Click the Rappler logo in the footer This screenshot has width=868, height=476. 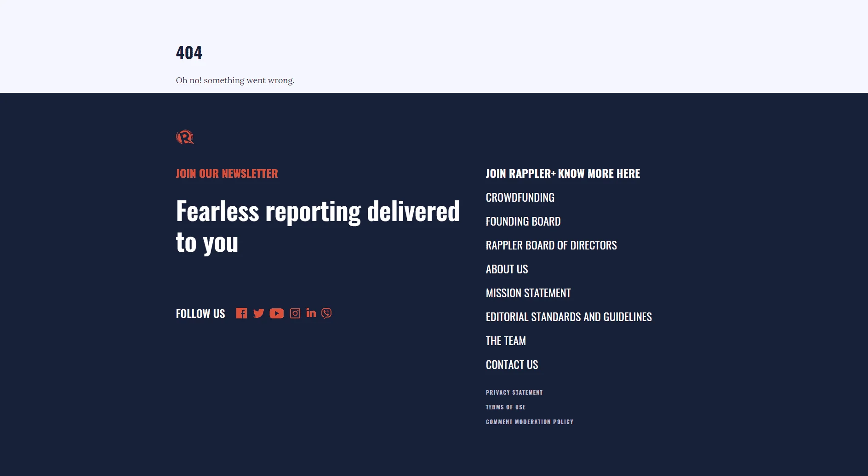[x=185, y=137]
